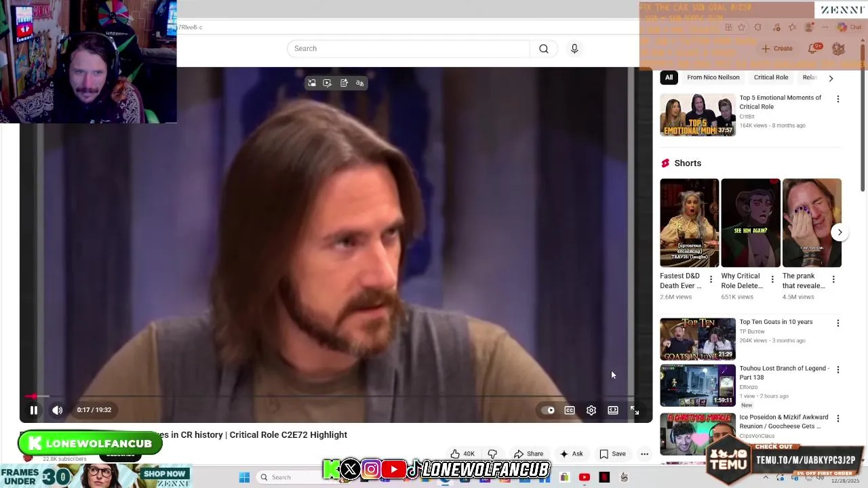The width and height of the screenshot is (868, 488).
Task: Show next Shorts with the carousel arrow
Action: (x=840, y=232)
